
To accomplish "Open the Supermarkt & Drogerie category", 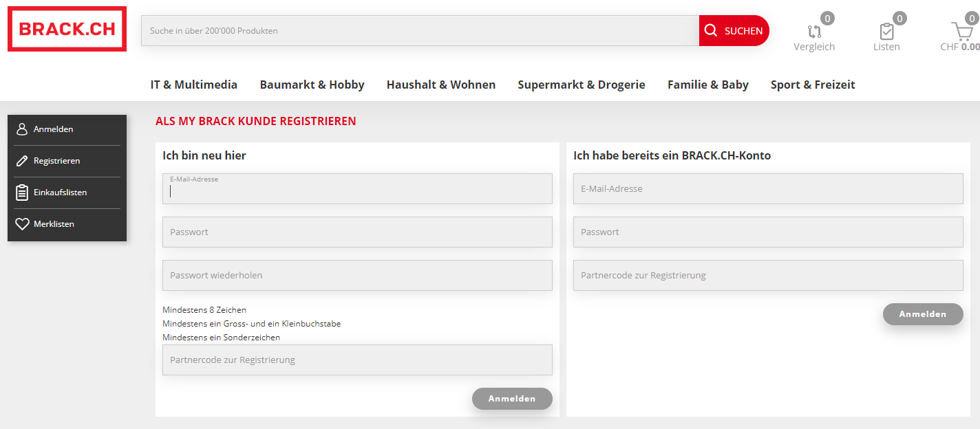I will click(582, 85).
